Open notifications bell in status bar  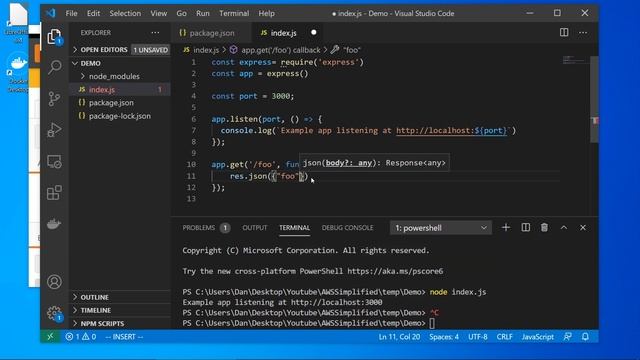coord(585,337)
